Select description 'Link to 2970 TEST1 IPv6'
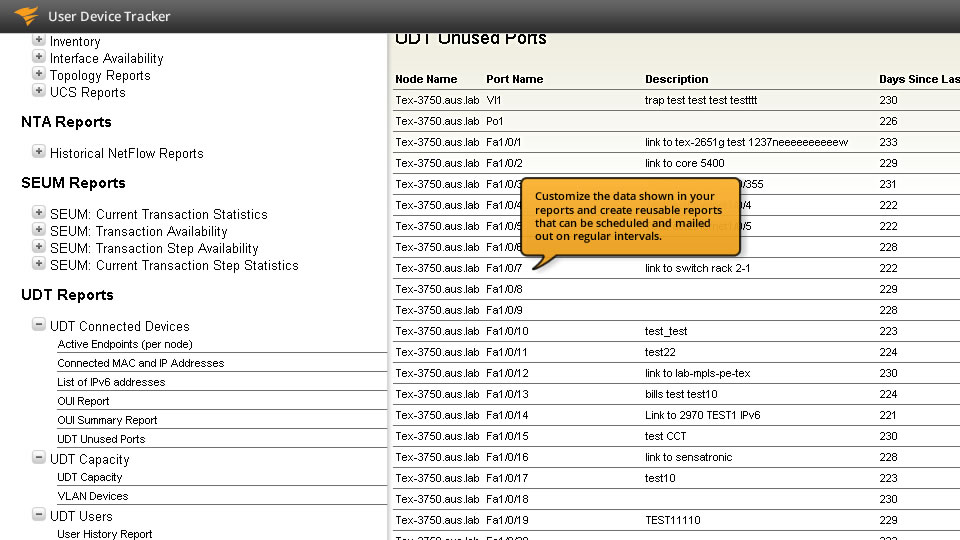Viewport: 960px width, 540px height. (702, 415)
